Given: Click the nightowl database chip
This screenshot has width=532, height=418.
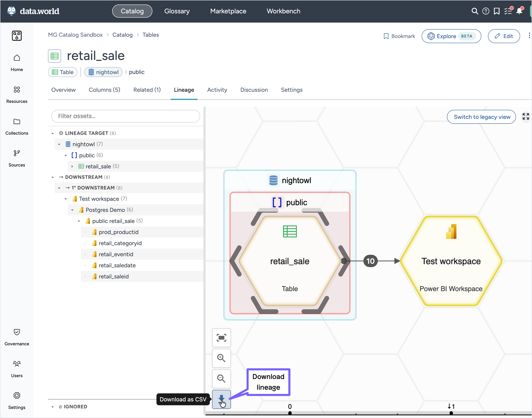Looking at the screenshot, I should click(x=103, y=72).
